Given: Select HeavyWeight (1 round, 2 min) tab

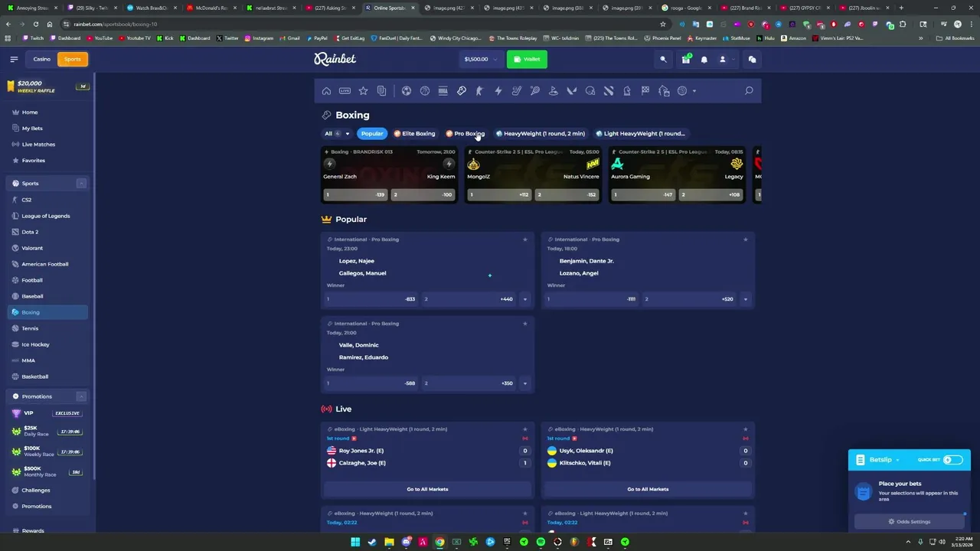Looking at the screenshot, I should click(x=541, y=134).
